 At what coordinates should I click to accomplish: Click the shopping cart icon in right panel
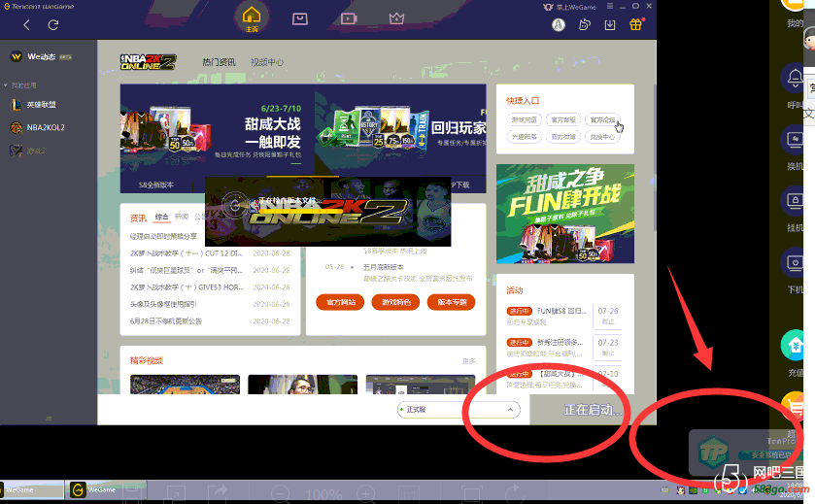(x=795, y=406)
